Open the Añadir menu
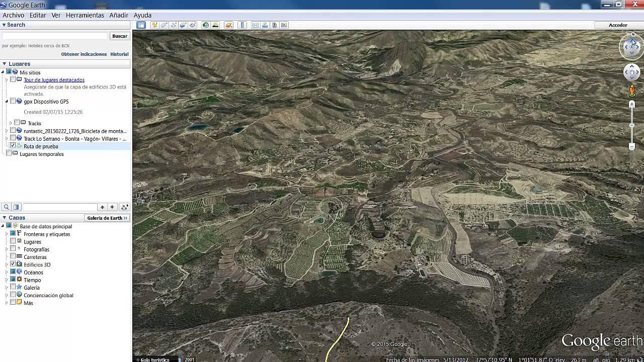 [x=119, y=15]
